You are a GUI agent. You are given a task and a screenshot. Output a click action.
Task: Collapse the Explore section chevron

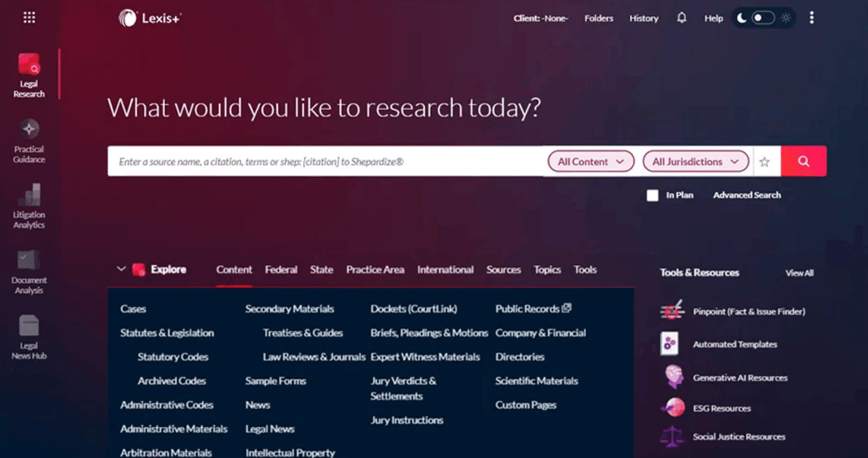(x=122, y=269)
